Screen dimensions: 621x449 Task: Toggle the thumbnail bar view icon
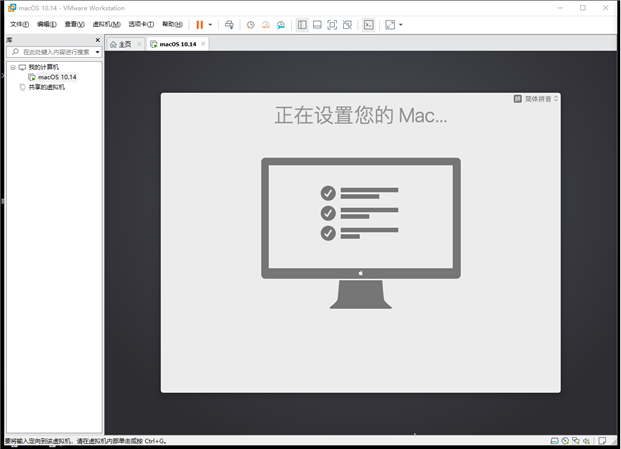click(317, 25)
